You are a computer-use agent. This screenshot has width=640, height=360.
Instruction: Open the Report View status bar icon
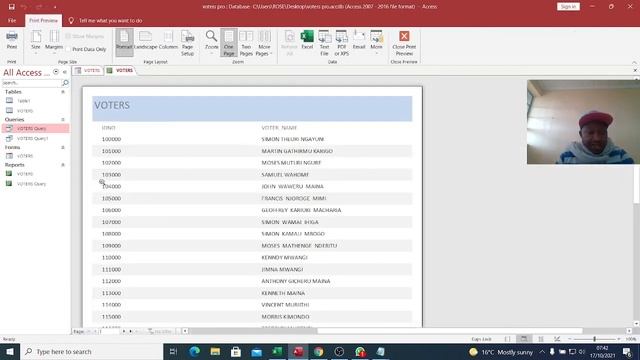(x=507, y=339)
